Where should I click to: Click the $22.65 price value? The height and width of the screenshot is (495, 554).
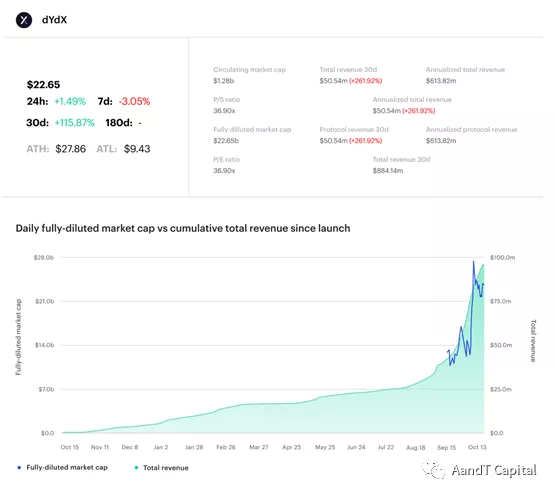coord(43,84)
